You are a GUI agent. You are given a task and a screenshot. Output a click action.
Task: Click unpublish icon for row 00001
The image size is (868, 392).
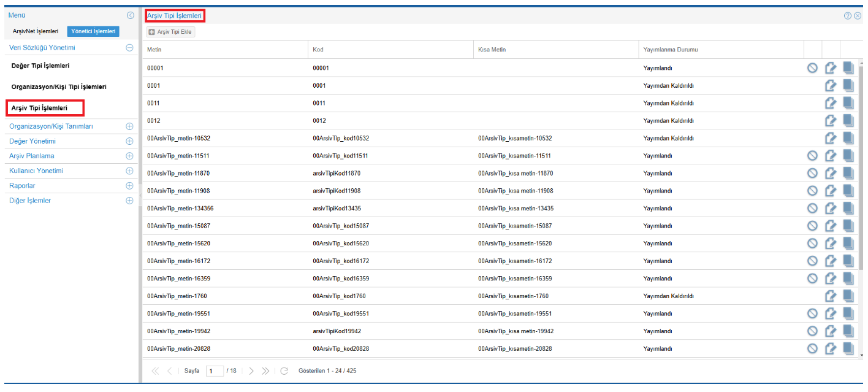(812, 68)
